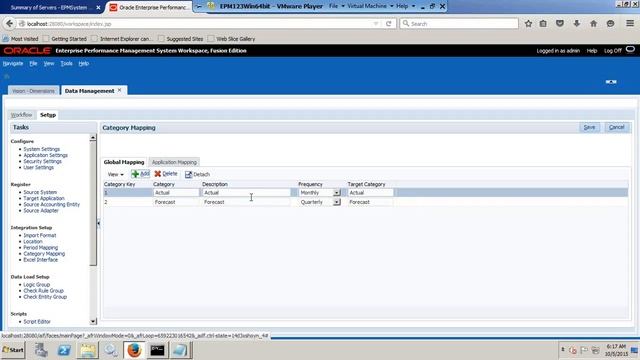Switch to Vision - Dimensions tab

coord(33,91)
